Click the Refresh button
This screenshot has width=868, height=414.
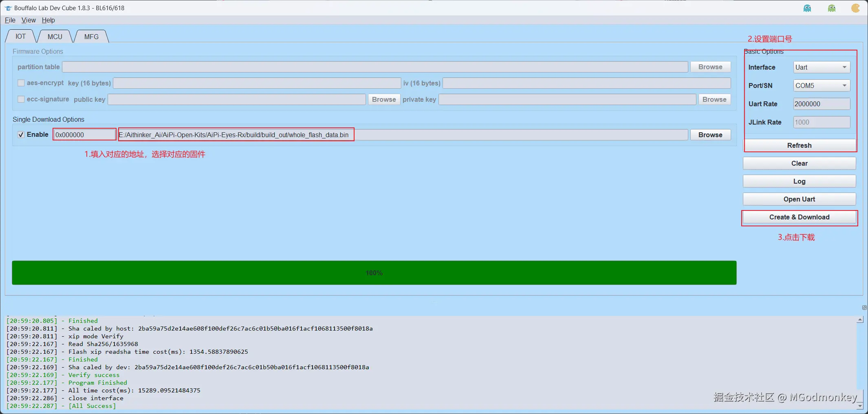point(799,145)
